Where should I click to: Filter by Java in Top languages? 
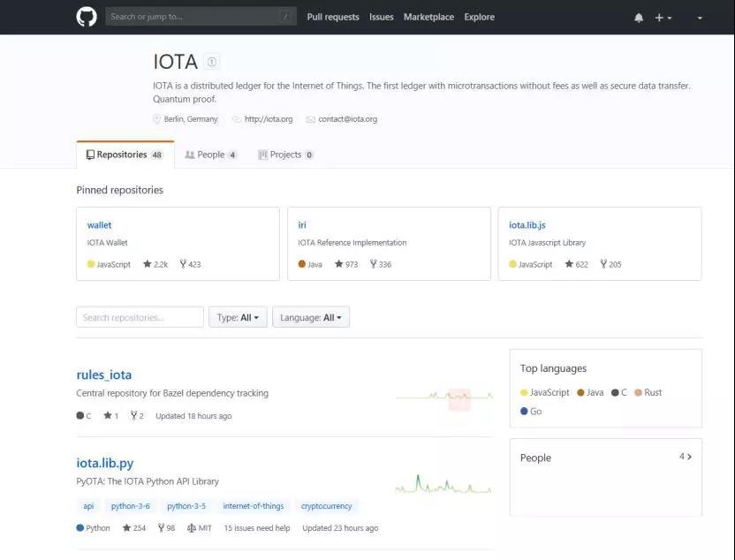pos(590,393)
